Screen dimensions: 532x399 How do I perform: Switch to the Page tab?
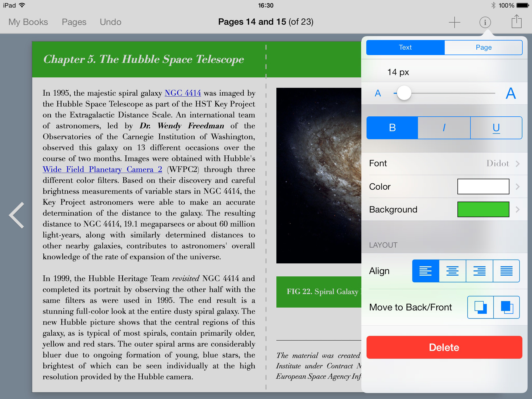(483, 47)
